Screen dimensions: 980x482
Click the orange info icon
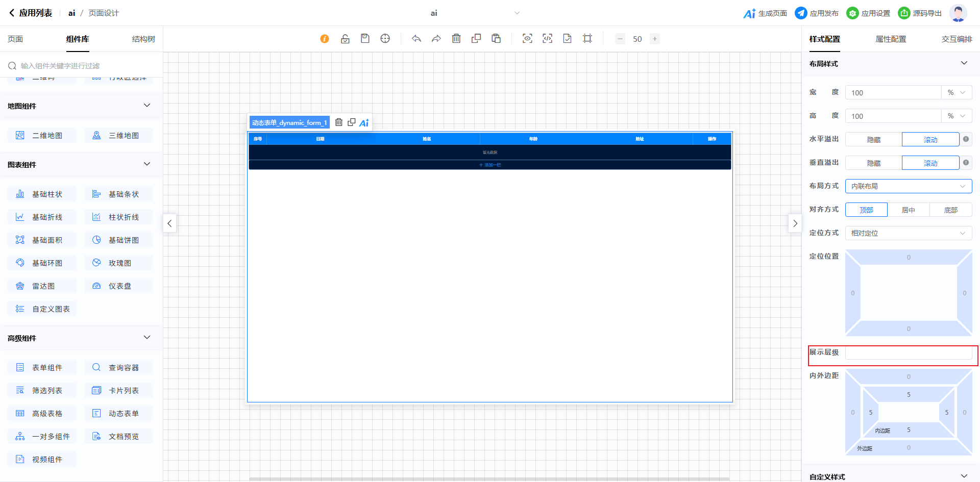click(325, 39)
